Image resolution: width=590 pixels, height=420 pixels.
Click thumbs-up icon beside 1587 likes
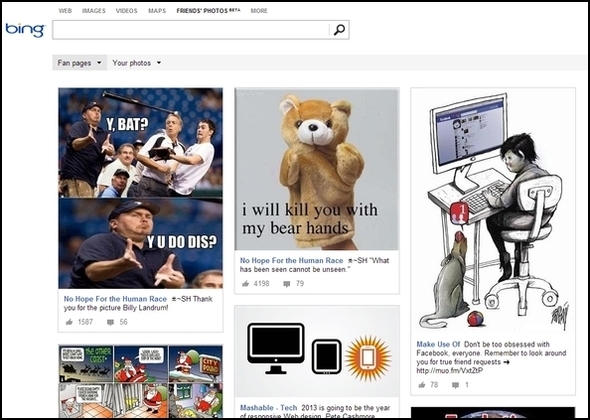69,322
